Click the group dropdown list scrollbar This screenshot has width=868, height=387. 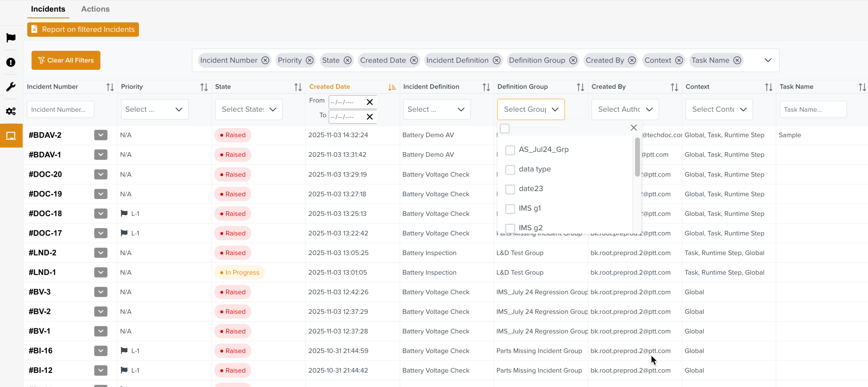(x=637, y=157)
